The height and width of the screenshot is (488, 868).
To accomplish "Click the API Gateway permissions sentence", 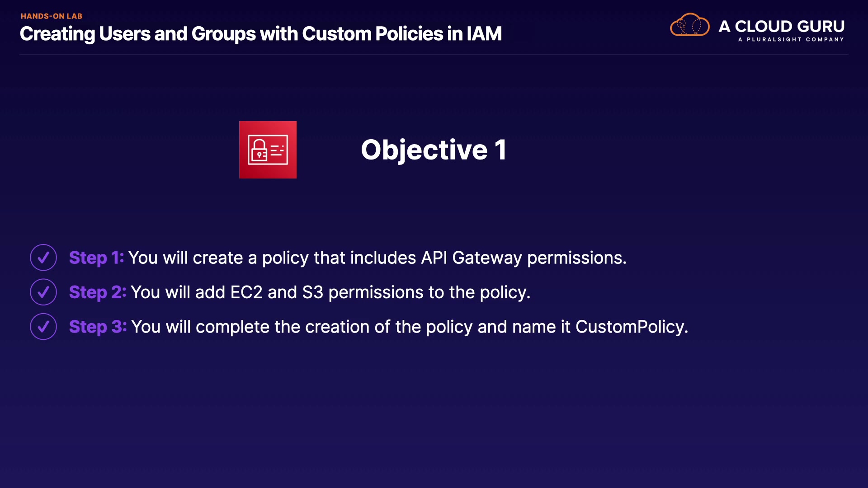I will point(377,258).
